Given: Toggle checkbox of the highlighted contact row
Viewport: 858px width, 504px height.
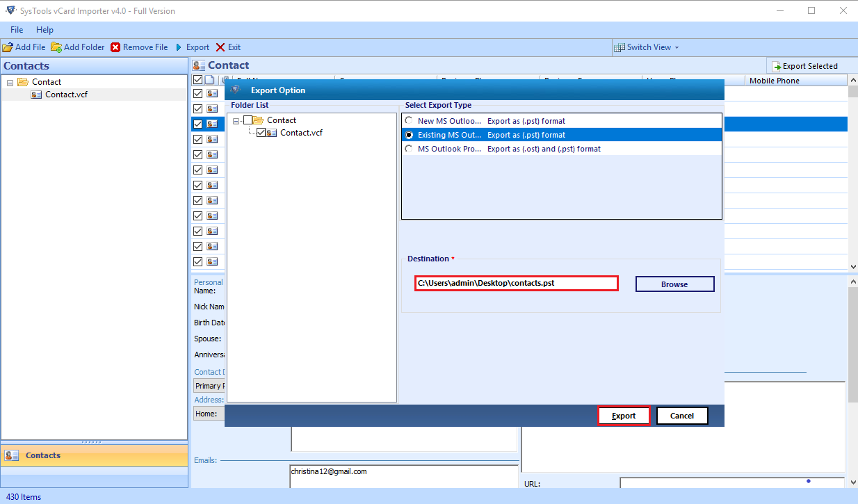Looking at the screenshot, I should [197, 124].
